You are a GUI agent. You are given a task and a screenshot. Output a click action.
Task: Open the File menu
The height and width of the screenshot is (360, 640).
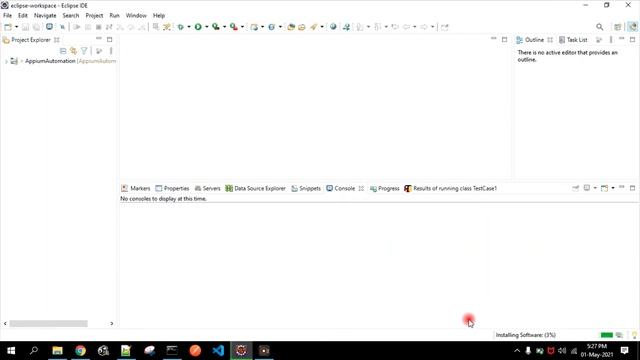pos(7,16)
